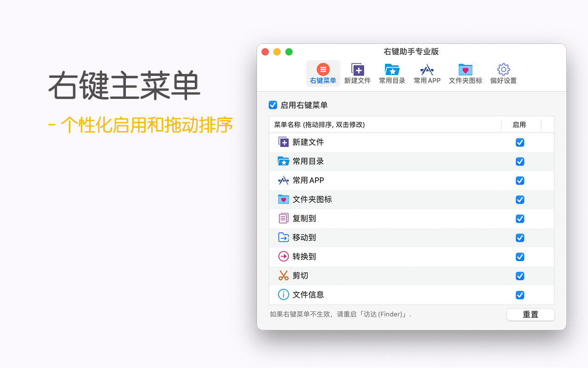Click the 重置 reset button

[x=531, y=315]
